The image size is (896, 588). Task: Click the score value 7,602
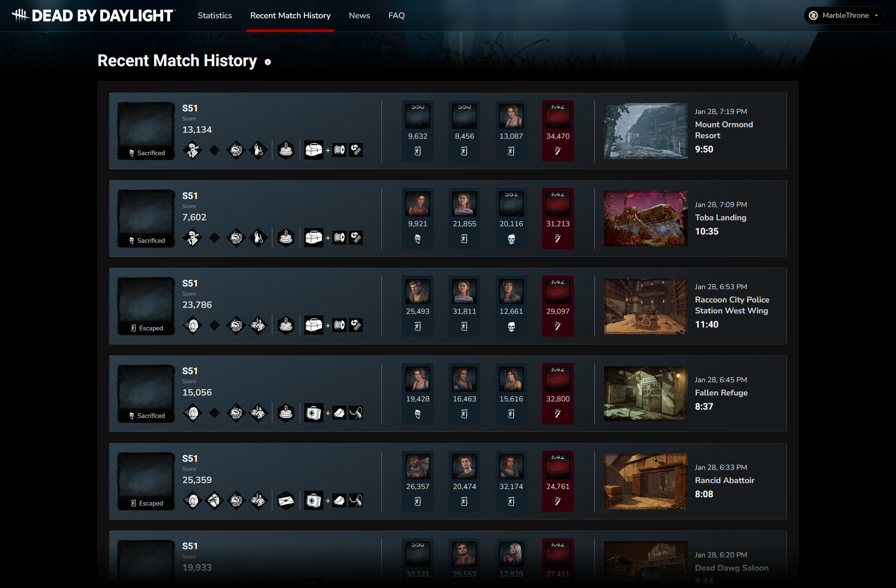(194, 217)
